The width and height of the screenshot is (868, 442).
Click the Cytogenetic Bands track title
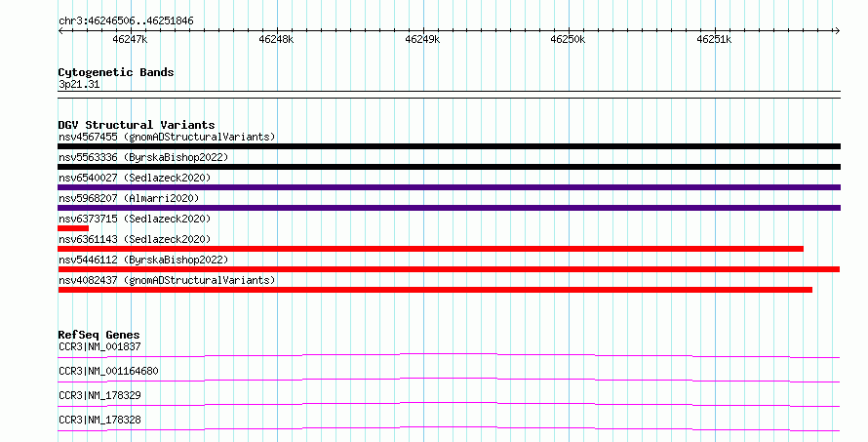[x=116, y=72]
